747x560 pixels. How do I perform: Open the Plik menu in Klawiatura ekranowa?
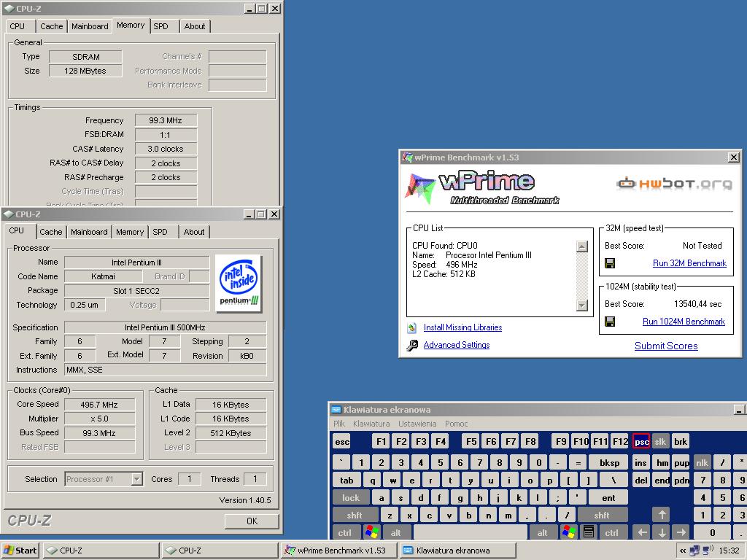click(x=339, y=424)
